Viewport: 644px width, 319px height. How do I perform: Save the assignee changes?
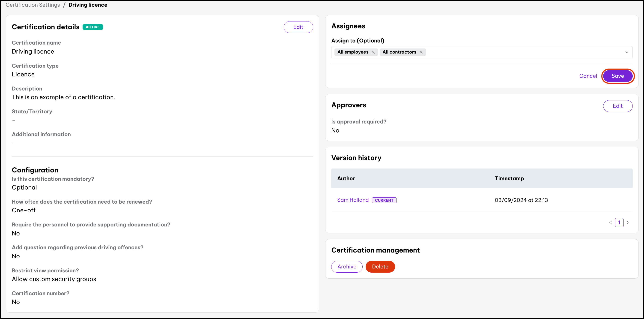coord(617,76)
